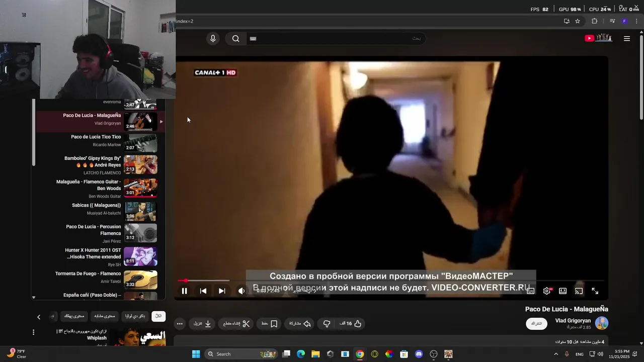Viewport: 644px width, 362px height.
Task: Toggle the subtitles/captions button
Action: pyautogui.click(x=530, y=291)
